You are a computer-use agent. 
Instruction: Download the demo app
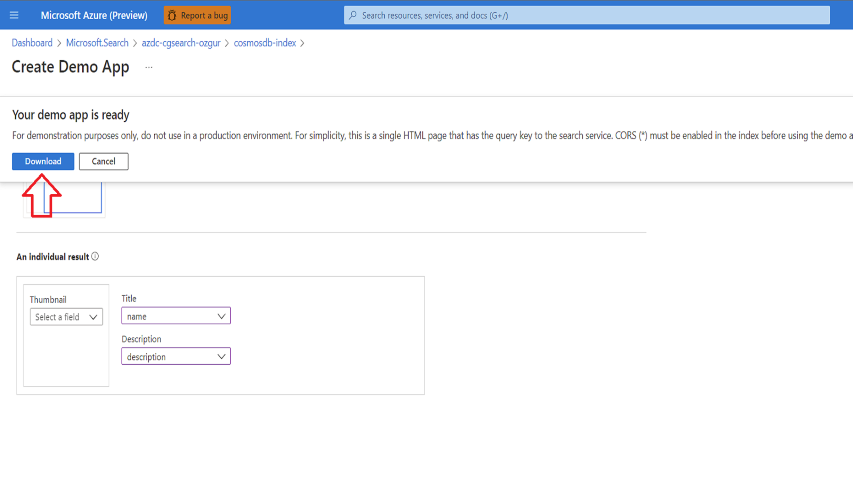pos(43,161)
